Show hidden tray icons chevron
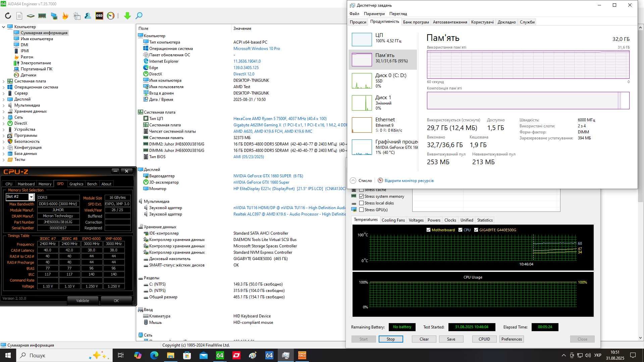Viewport: 644px width, 362px height. (563, 355)
